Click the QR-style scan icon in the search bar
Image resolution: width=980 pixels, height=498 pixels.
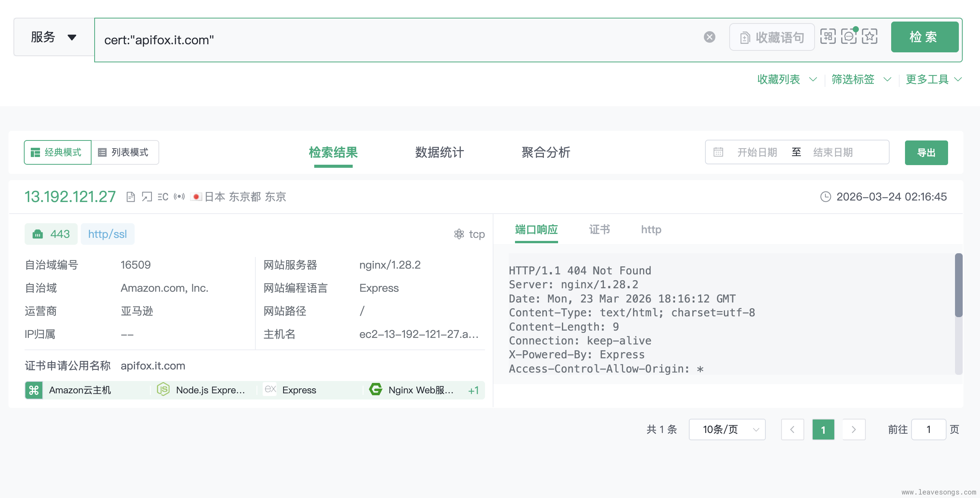828,37
